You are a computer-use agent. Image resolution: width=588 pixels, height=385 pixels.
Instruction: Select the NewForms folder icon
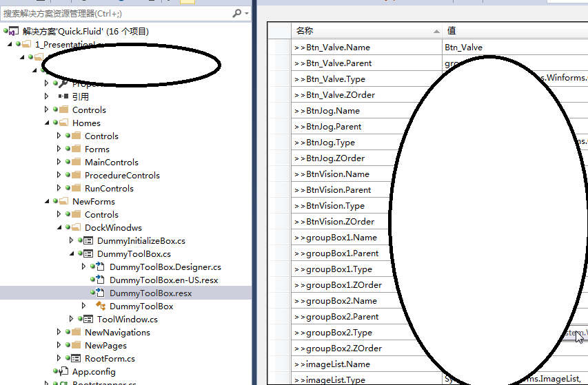point(63,201)
